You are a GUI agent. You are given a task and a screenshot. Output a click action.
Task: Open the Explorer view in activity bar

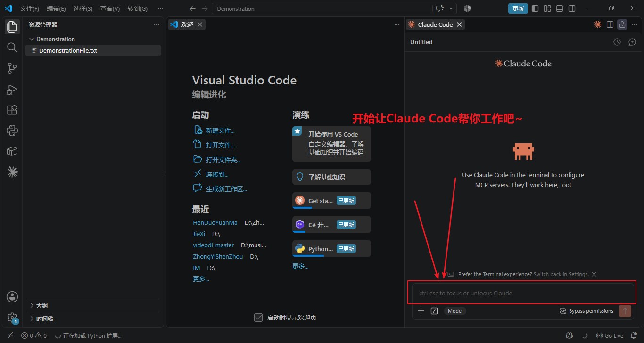click(12, 27)
